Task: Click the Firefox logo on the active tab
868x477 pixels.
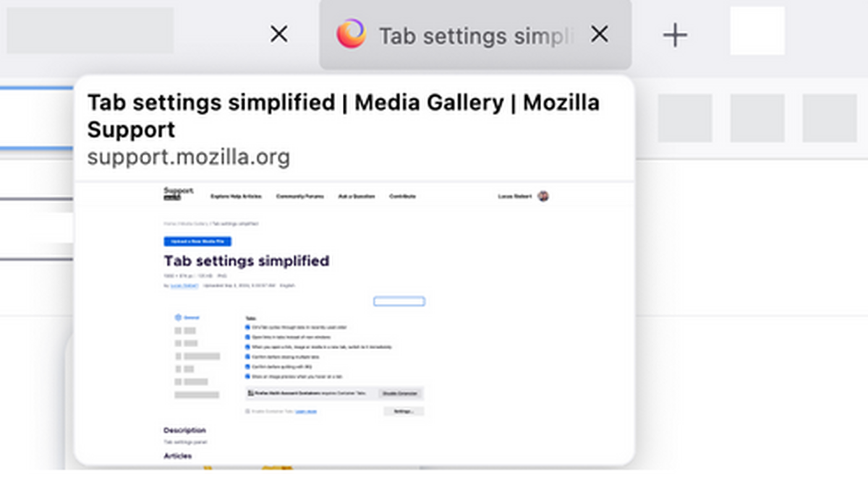Action: coord(352,33)
